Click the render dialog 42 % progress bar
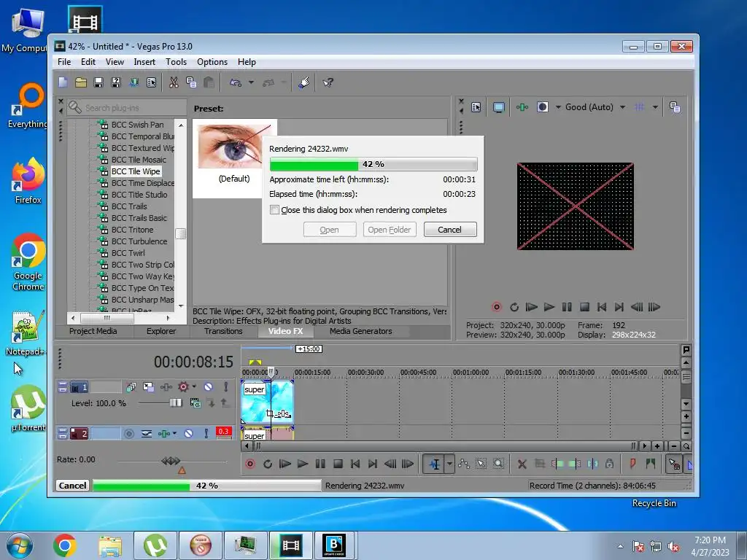The width and height of the screenshot is (747, 560). 373,164
